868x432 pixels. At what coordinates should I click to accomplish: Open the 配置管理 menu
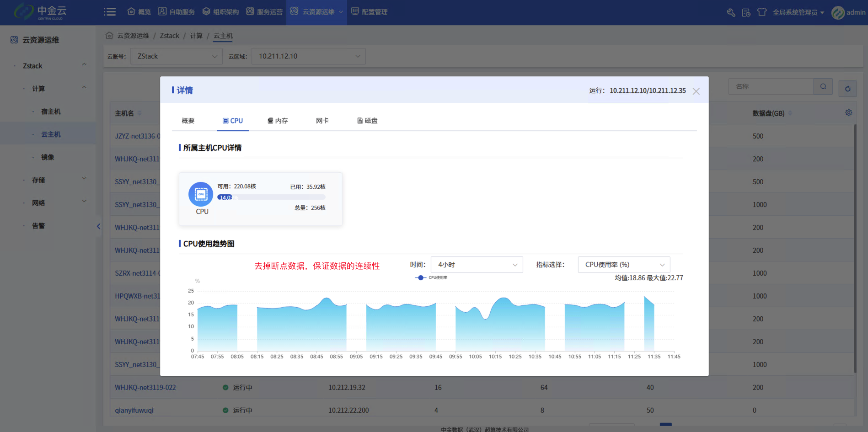tap(369, 12)
